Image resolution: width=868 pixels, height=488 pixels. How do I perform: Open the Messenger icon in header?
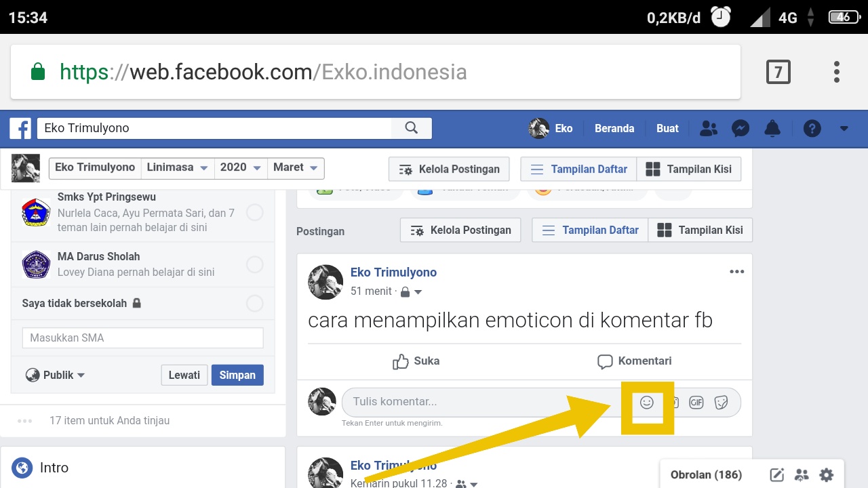(x=741, y=128)
